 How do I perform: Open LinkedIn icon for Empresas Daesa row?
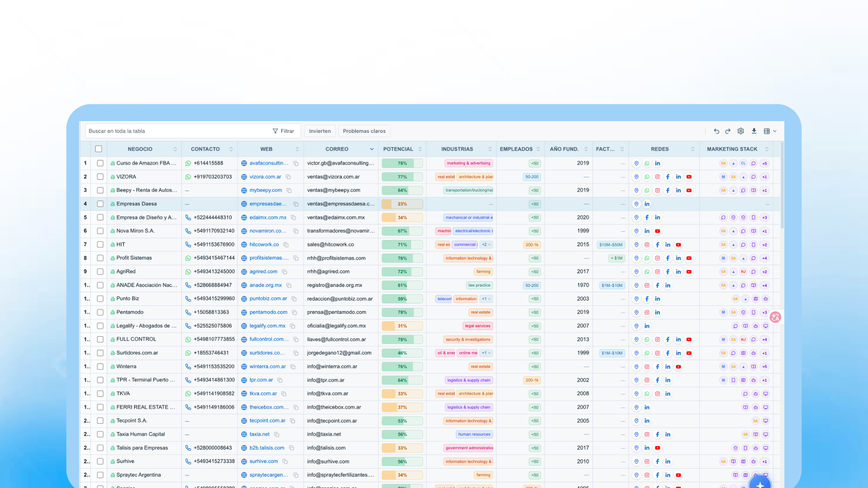647,204
